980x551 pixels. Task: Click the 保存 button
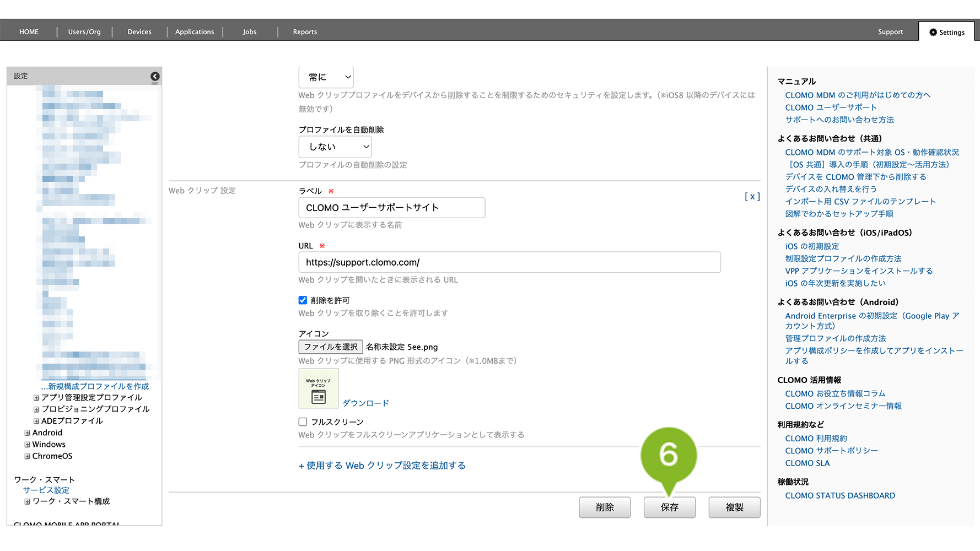[x=669, y=507]
